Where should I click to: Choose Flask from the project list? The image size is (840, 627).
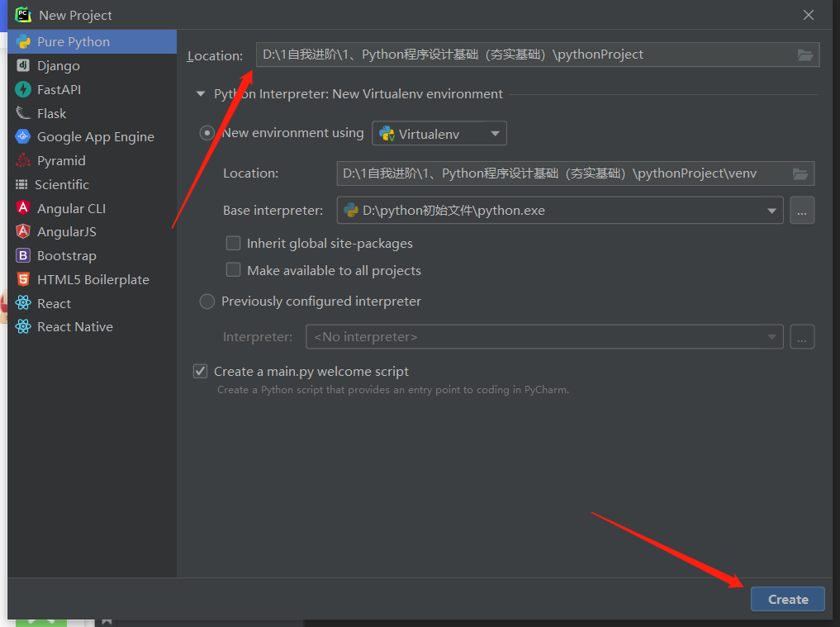click(x=93, y=114)
